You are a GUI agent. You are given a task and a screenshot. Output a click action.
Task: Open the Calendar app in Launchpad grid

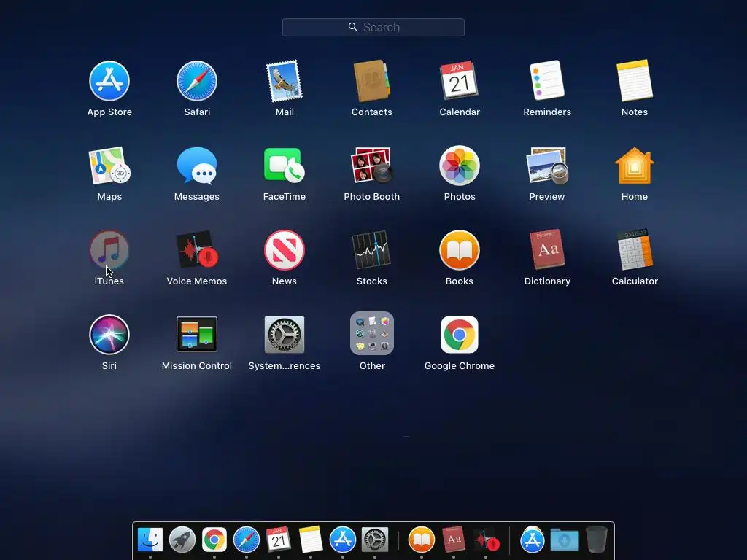click(460, 80)
